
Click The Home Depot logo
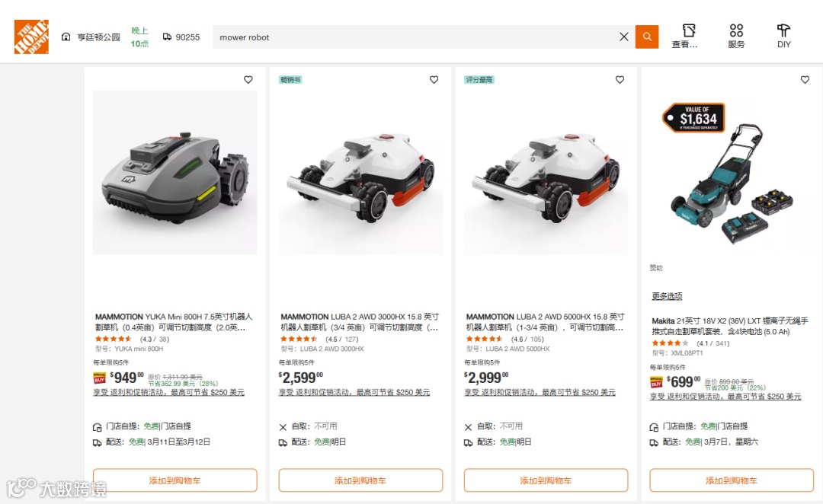[31, 37]
